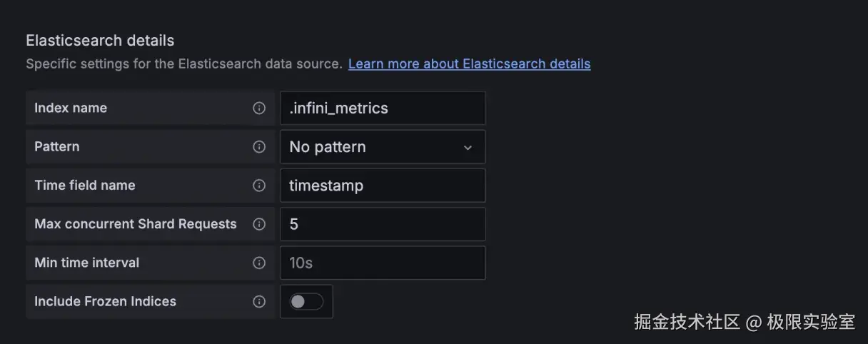Click the Max concurrent Shard Requests label
The width and height of the screenshot is (868, 344).
[x=135, y=224]
